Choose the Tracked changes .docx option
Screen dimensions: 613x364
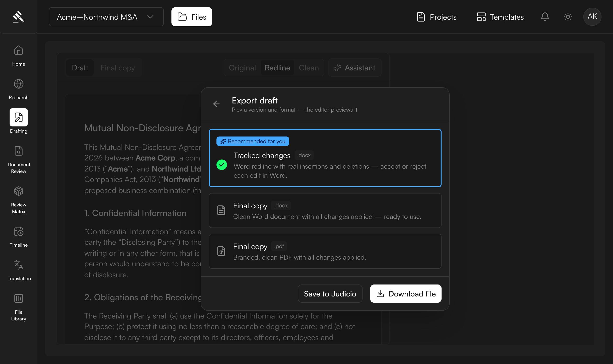325,158
